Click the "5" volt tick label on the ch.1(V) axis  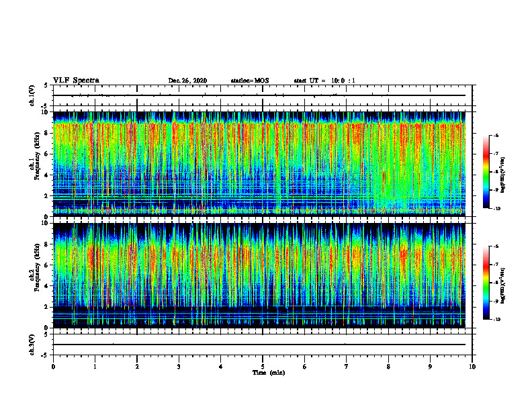pos(47,86)
